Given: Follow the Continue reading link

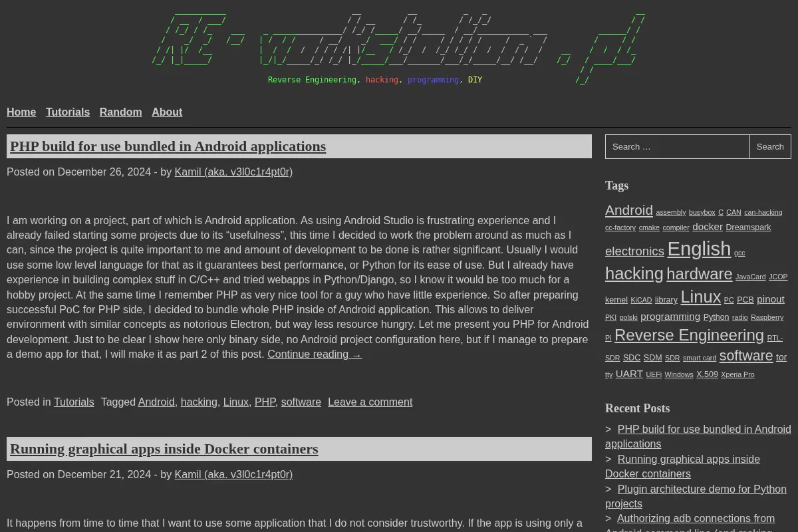Looking at the screenshot, I should click(x=315, y=354).
